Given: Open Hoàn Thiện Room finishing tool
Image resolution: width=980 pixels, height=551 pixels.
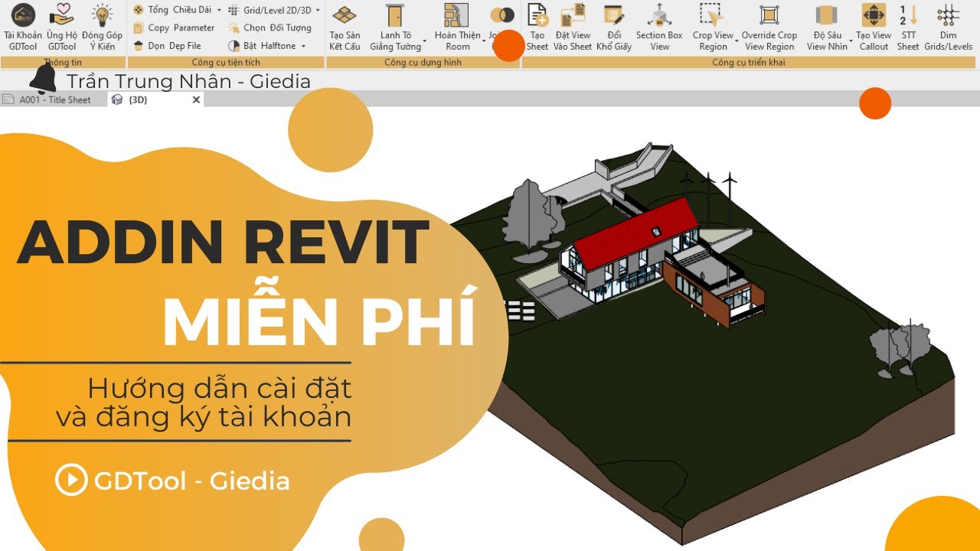Looking at the screenshot, I should [457, 27].
